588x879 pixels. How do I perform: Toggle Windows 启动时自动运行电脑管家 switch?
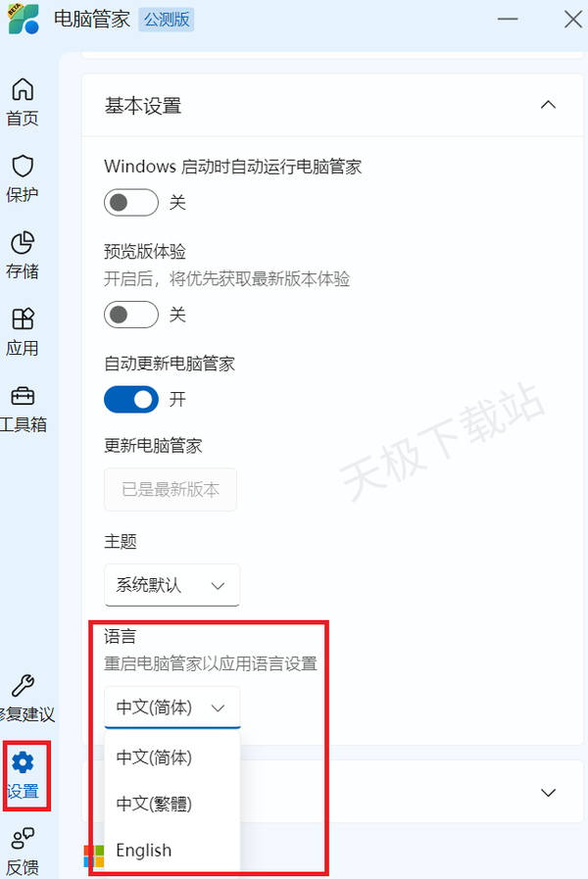(x=131, y=203)
